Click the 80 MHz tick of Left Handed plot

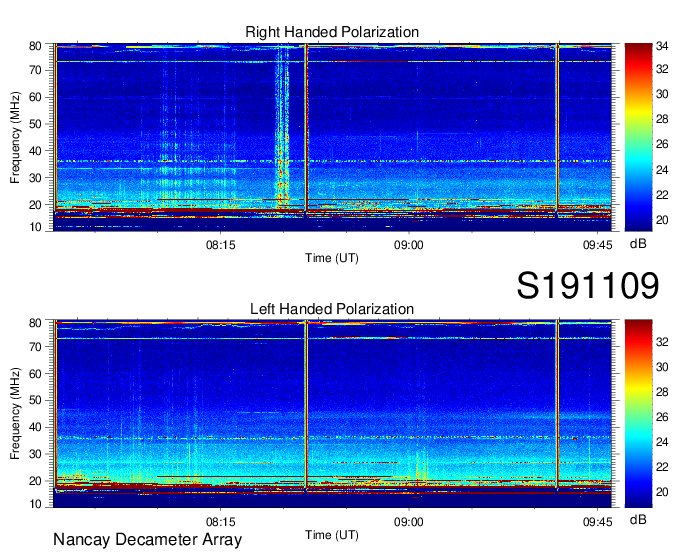(35, 323)
